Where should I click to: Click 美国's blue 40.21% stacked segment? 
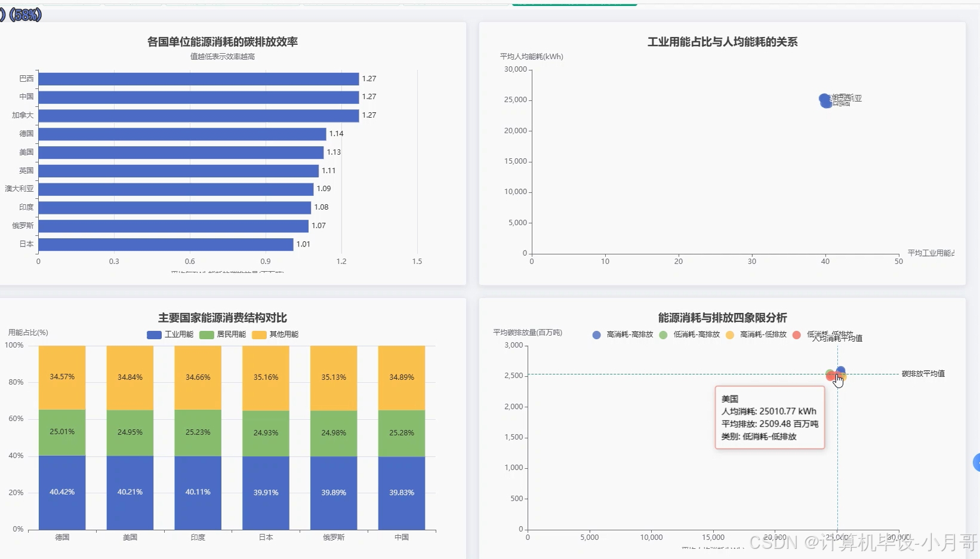click(x=130, y=493)
